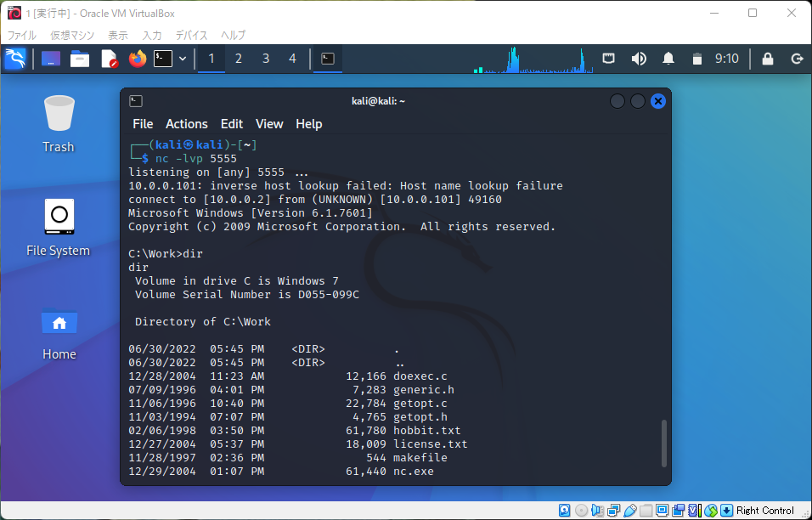Click the mouse integration status icon
The width and height of the screenshot is (812, 520).
pos(711,510)
